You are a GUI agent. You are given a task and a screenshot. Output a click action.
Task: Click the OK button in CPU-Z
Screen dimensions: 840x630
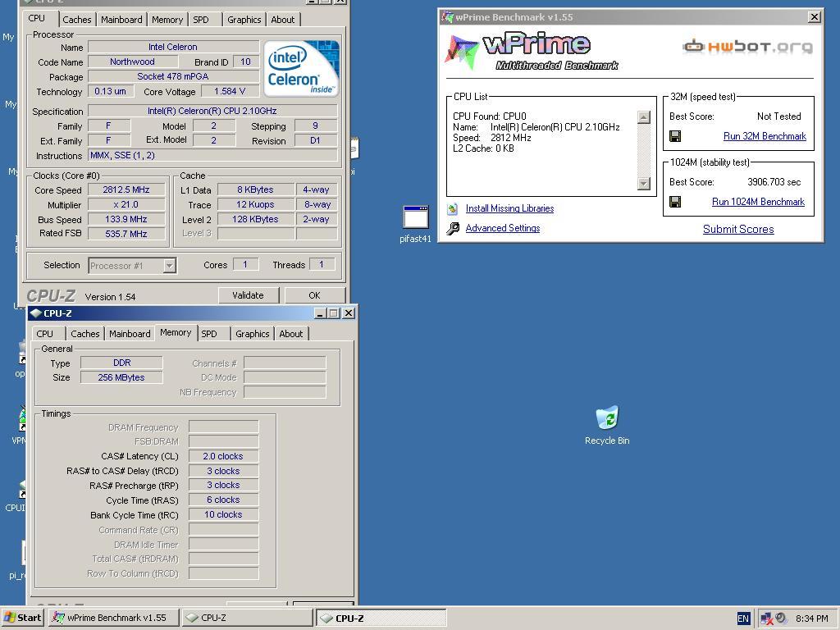pyautogui.click(x=314, y=295)
